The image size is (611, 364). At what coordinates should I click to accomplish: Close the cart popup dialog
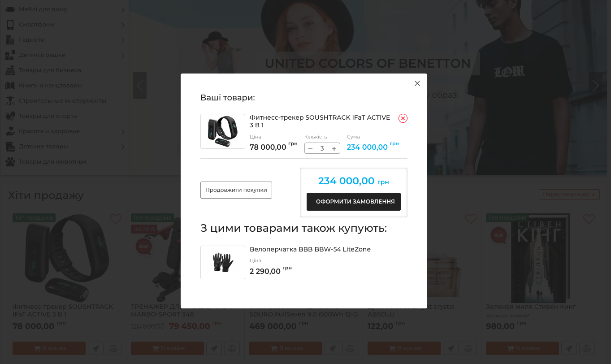click(x=417, y=83)
